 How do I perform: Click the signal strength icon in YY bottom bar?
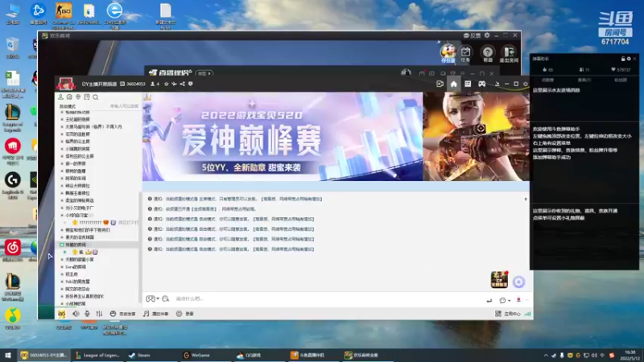tap(527, 314)
